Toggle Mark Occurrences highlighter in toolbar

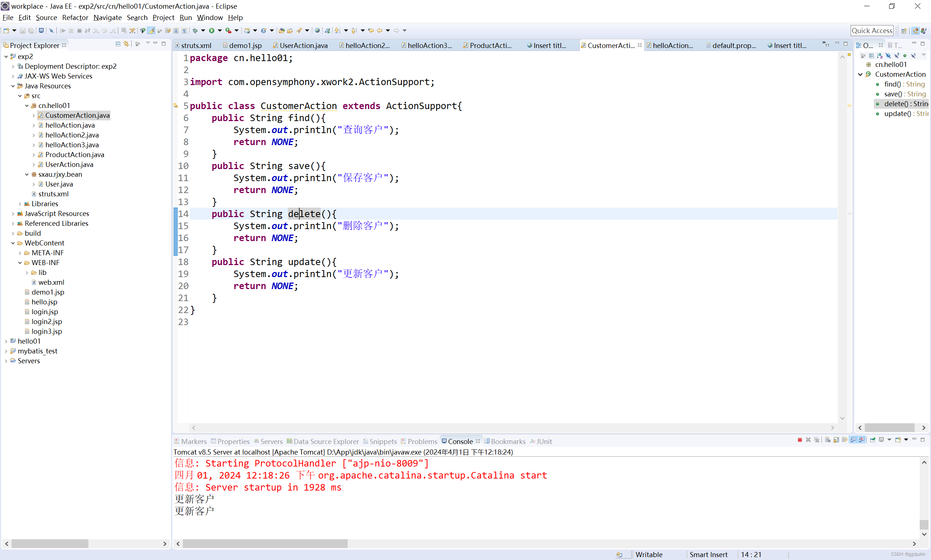point(151,31)
